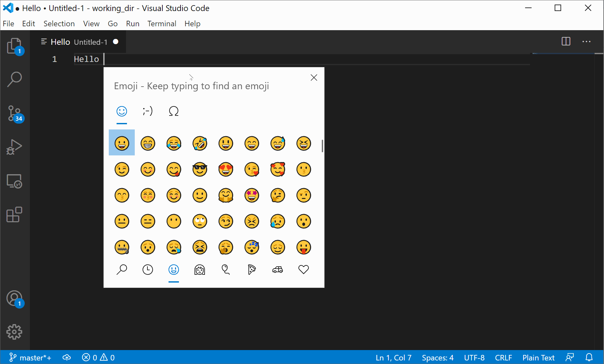Open the notifications bell

click(x=589, y=358)
